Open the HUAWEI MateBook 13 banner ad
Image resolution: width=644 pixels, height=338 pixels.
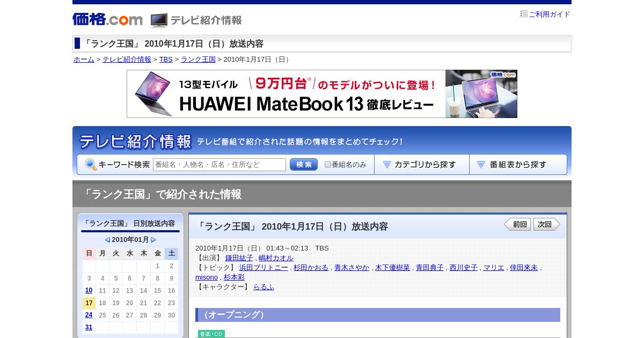322,94
